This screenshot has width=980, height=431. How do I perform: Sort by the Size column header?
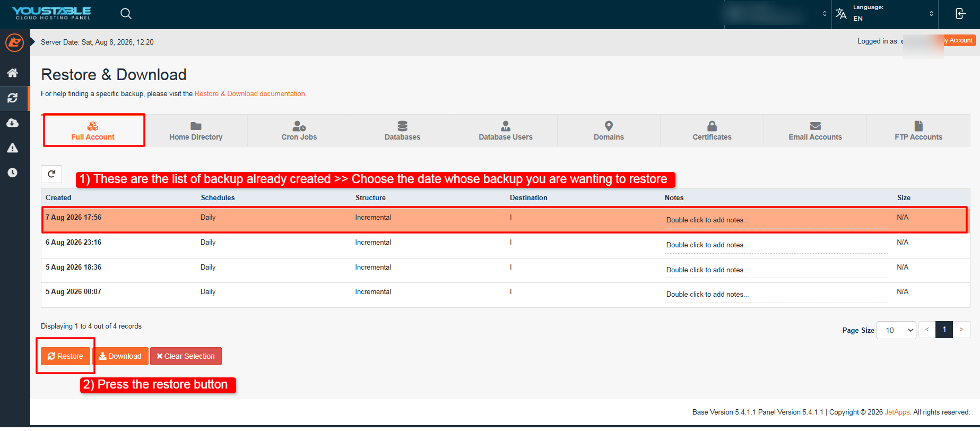pyautogui.click(x=904, y=197)
